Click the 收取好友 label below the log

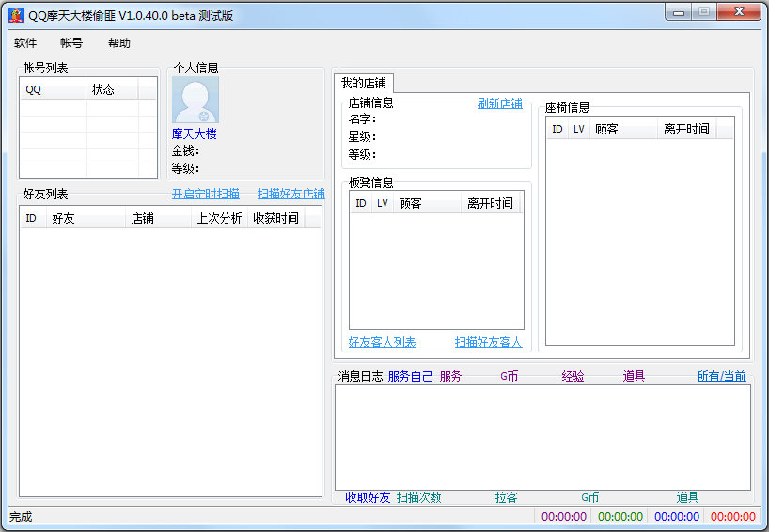point(368,497)
